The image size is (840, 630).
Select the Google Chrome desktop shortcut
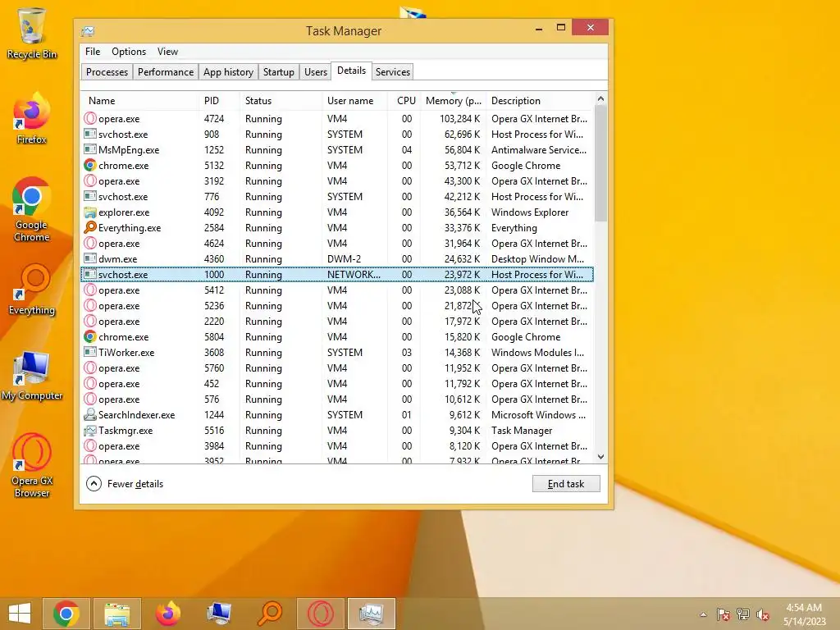(32, 210)
